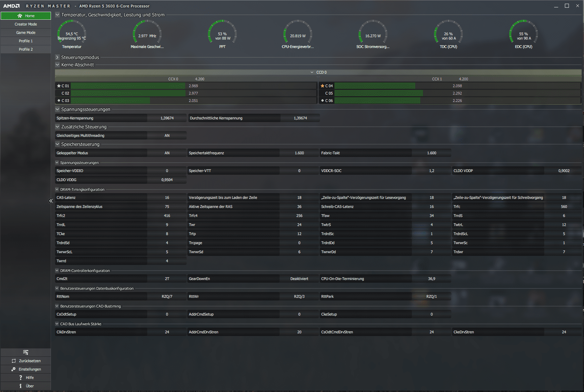The height and width of the screenshot is (392, 584).
Task: Switch to Creator Mode
Action: click(26, 24)
